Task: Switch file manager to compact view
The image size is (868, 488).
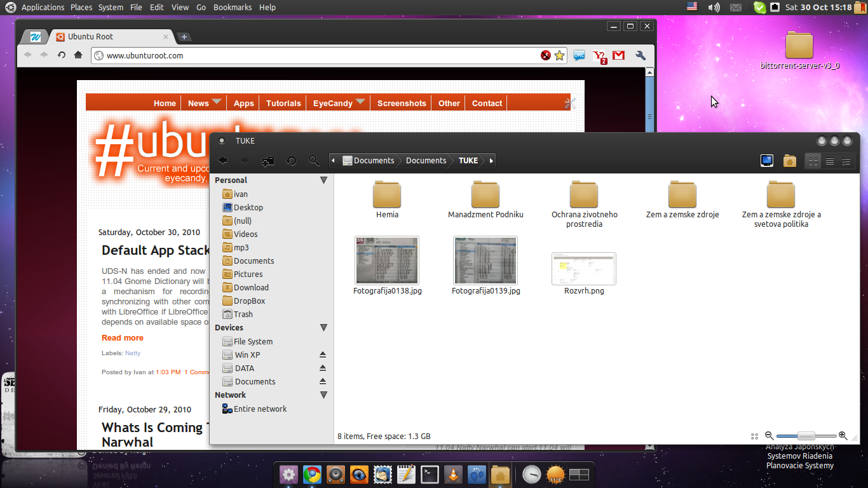Action: [x=846, y=161]
